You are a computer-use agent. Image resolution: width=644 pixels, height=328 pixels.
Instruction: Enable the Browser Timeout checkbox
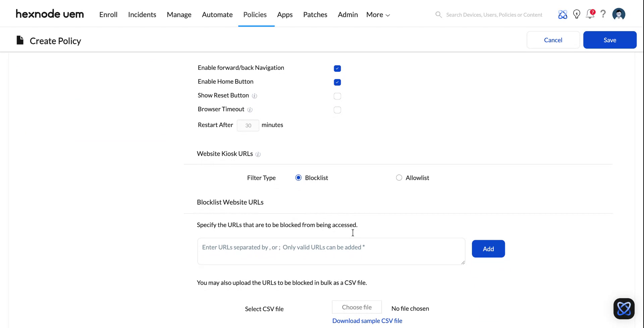(337, 110)
